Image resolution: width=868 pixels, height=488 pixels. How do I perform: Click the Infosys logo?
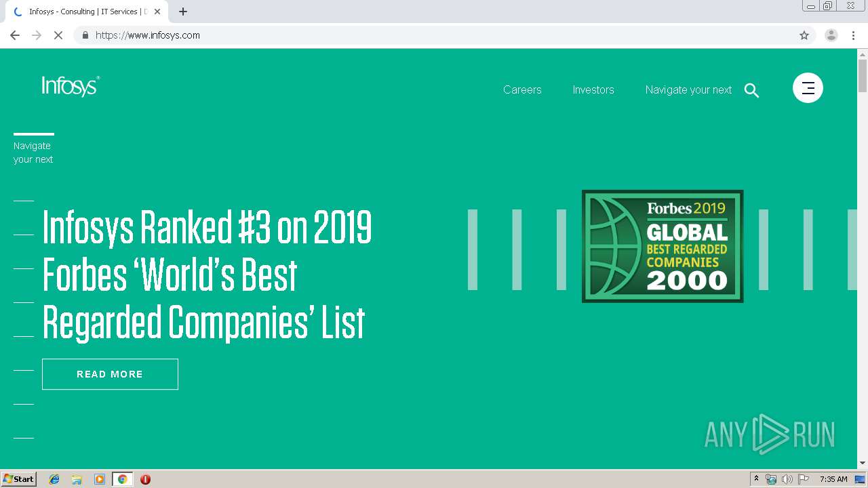point(71,86)
